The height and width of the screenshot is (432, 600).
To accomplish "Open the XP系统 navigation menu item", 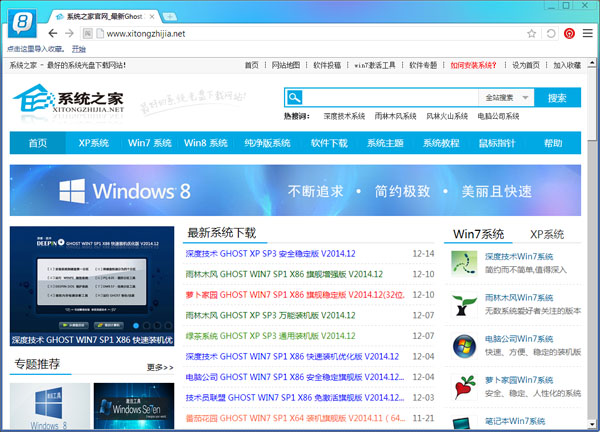I will click(x=94, y=143).
